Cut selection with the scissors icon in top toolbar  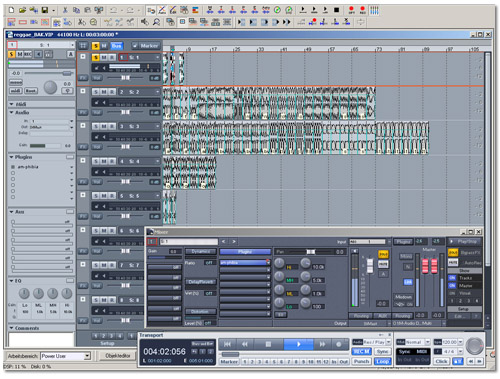click(x=65, y=10)
